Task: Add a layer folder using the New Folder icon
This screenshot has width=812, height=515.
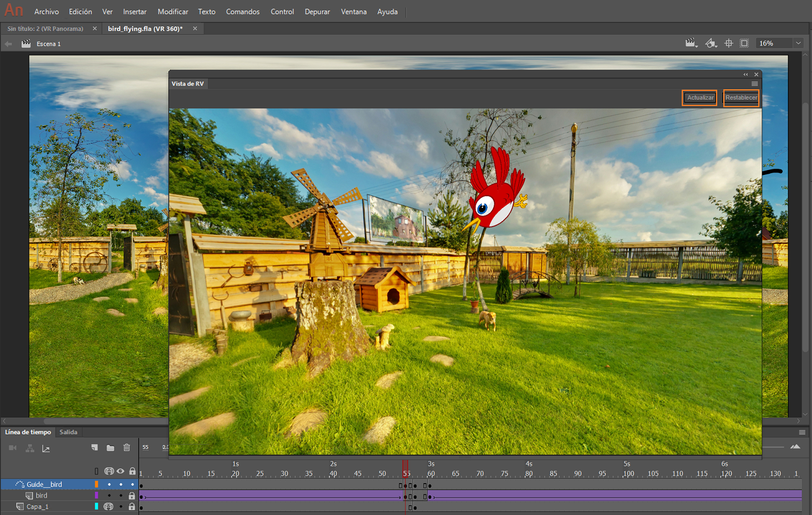Action: (110, 448)
